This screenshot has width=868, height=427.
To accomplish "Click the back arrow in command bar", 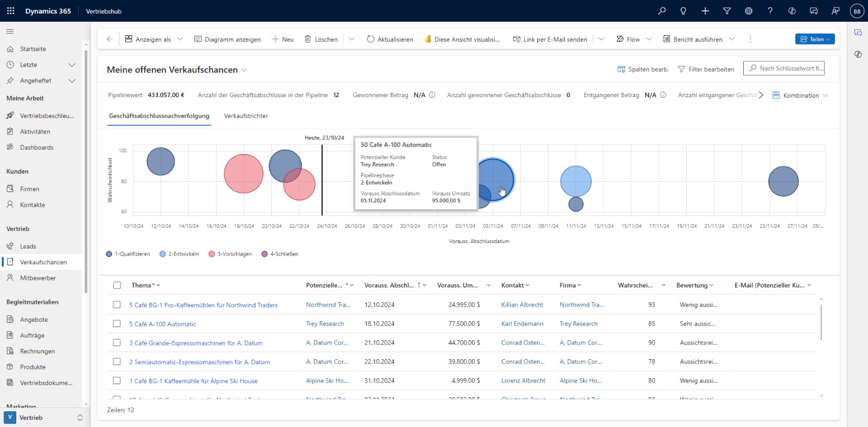I will coord(110,39).
